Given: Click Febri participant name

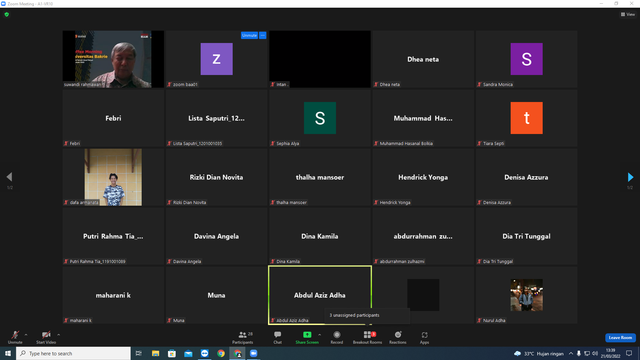Looking at the screenshot, I should 113,118.
